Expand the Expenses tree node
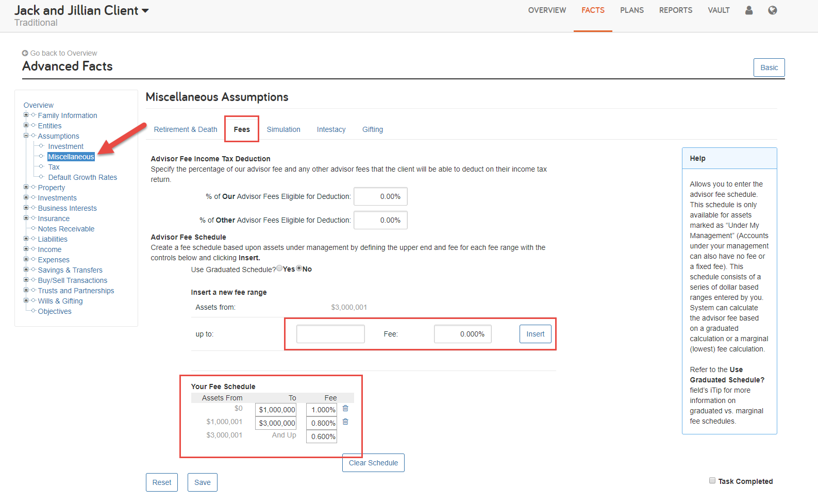 [26, 259]
